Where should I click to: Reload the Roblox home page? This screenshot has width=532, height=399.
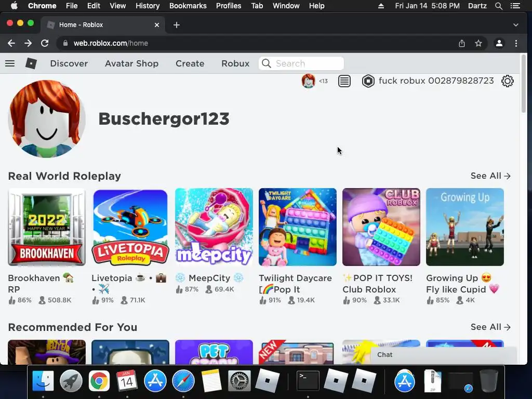[x=45, y=43]
